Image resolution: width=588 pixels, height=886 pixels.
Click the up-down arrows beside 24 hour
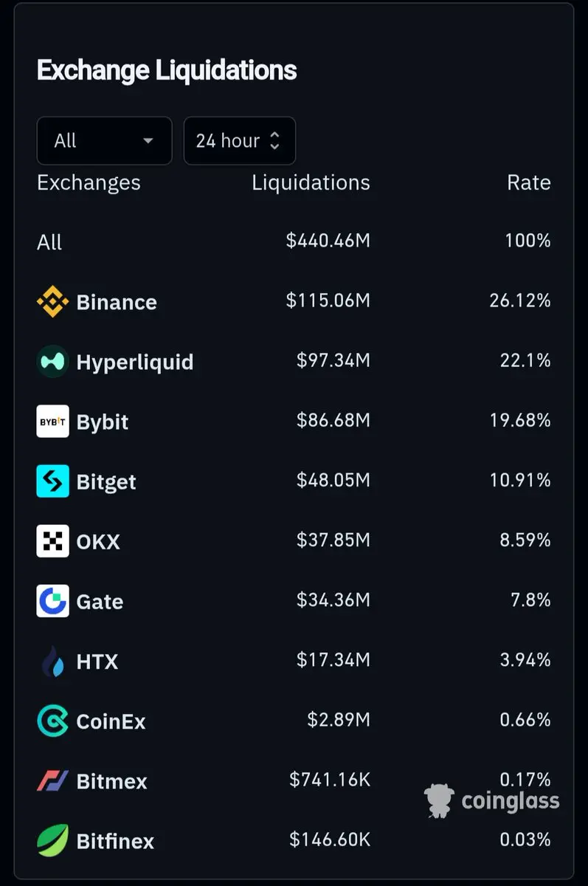point(274,140)
